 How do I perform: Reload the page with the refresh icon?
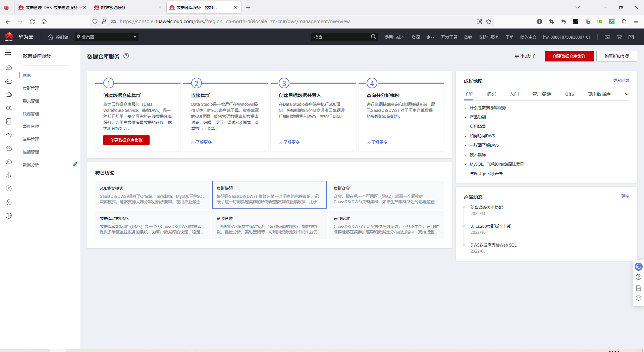pyautogui.click(x=32, y=21)
